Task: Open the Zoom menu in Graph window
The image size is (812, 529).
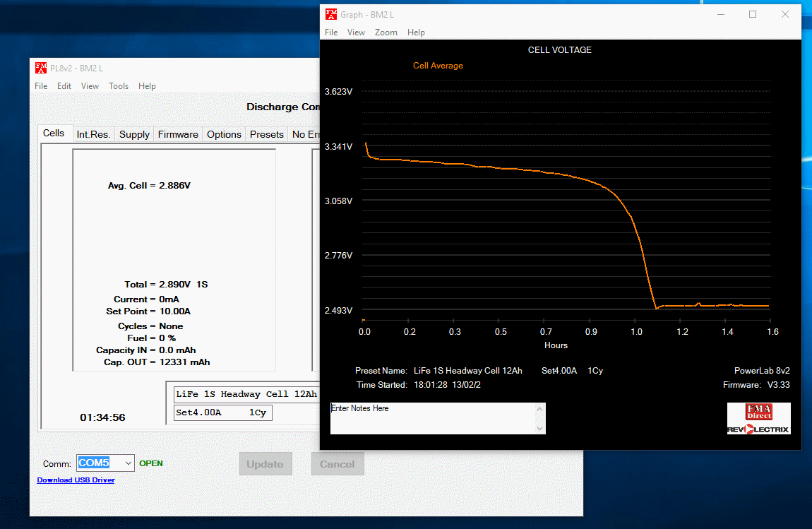Action: coord(386,32)
